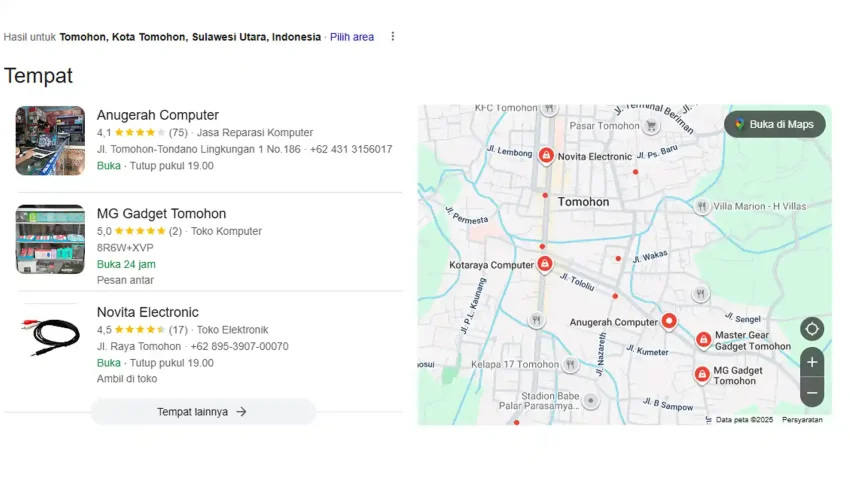
Task: Click the Anugerah Computer shop thumbnail
Action: tap(50, 140)
